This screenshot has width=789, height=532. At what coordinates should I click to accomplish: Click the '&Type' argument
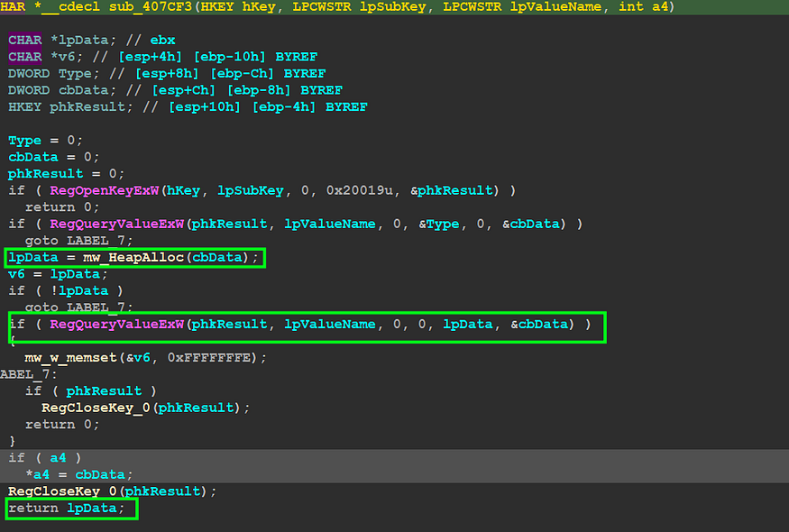(439, 224)
